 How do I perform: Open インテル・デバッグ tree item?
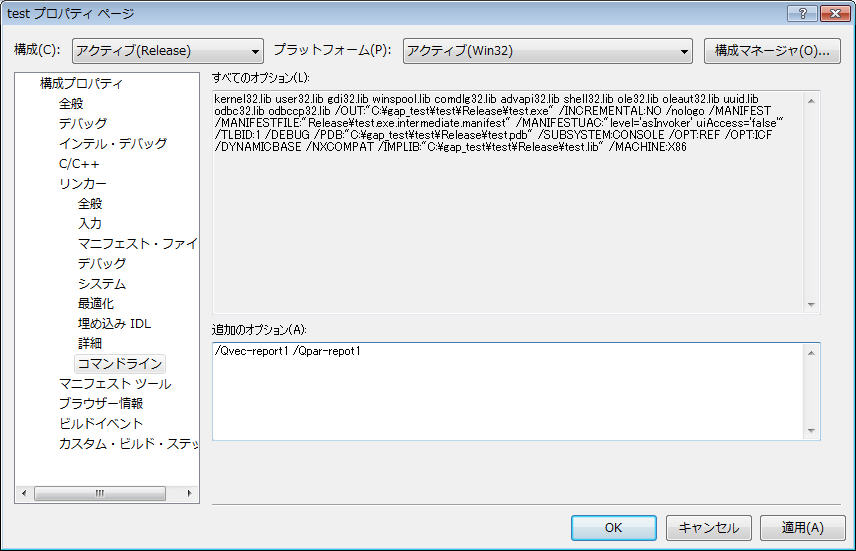tap(113, 144)
